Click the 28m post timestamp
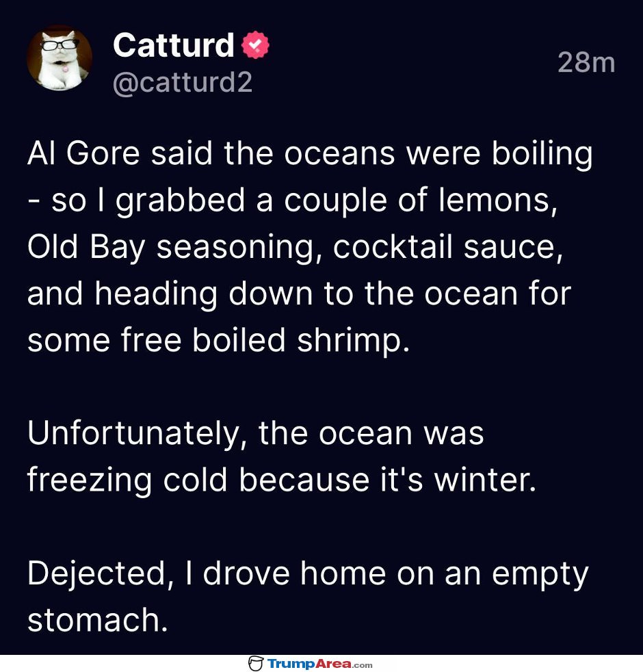 click(586, 62)
